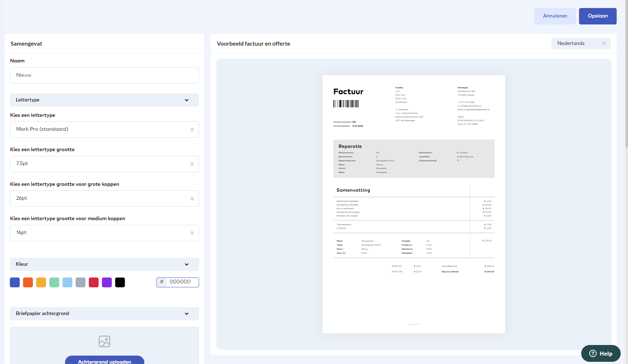This screenshot has height=364, width=628.
Task: Click the Naam input field
Action: click(x=104, y=75)
